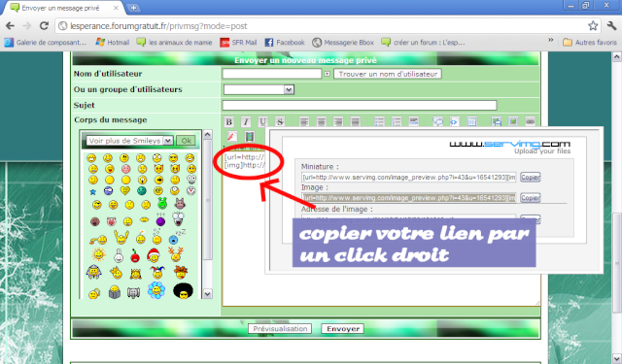Toggle Bold formatting in the editor toolbar
Viewport: 622px width, 364px height.
click(x=229, y=122)
